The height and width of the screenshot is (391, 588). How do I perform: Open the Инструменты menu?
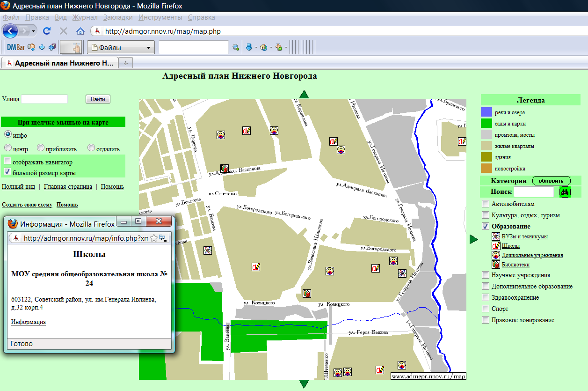point(160,17)
